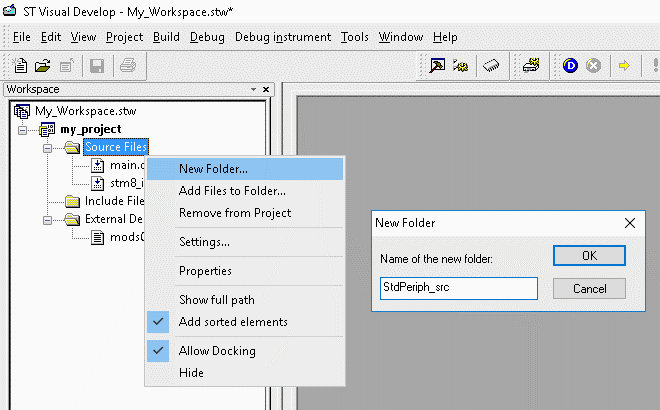Image resolution: width=660 pixels, height=410 pixels.
Task: Click the Print toolbar icon
Action: [x=128, y=66]
